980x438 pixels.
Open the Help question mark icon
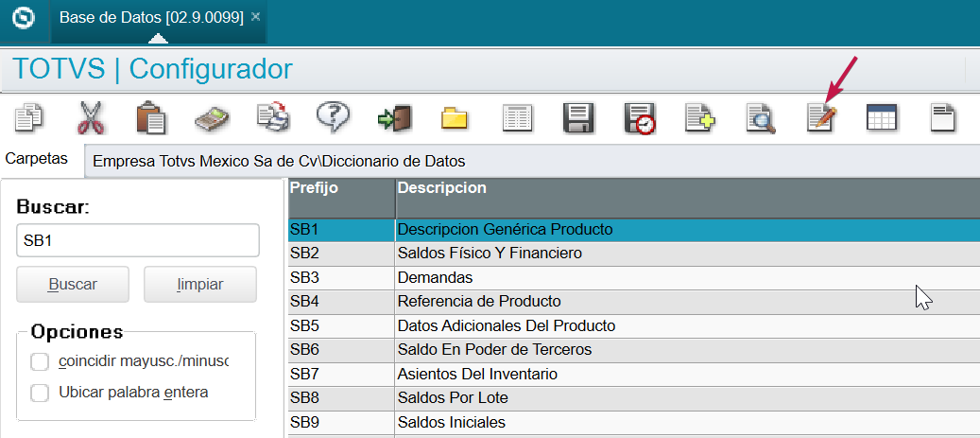point(333,117)
